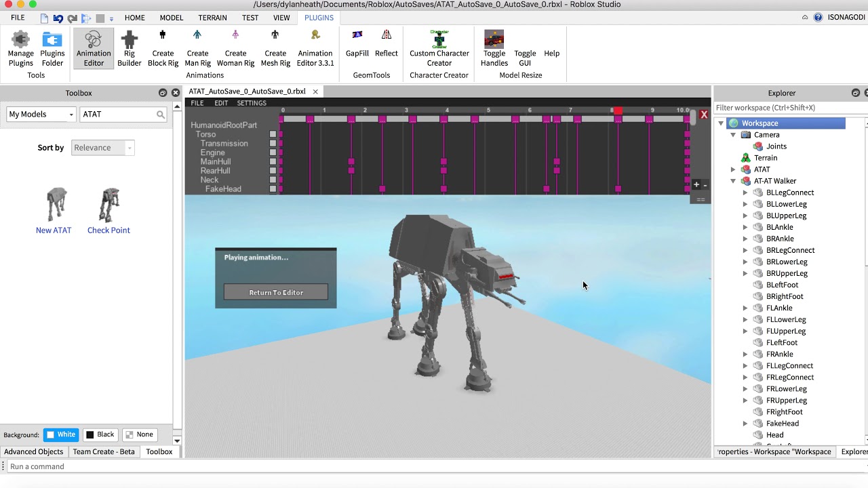Open the Sort by Relevance dropdown

pos(103,148)
